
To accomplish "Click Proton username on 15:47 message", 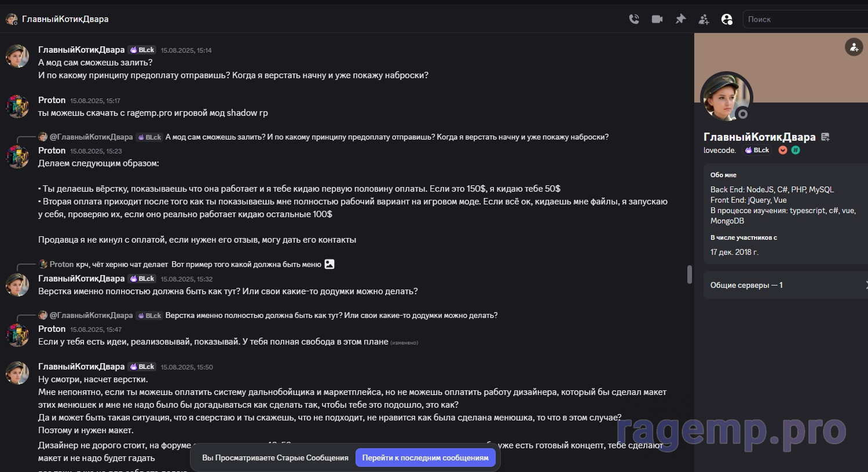I will pyautogui.click(x=52, y=329).
